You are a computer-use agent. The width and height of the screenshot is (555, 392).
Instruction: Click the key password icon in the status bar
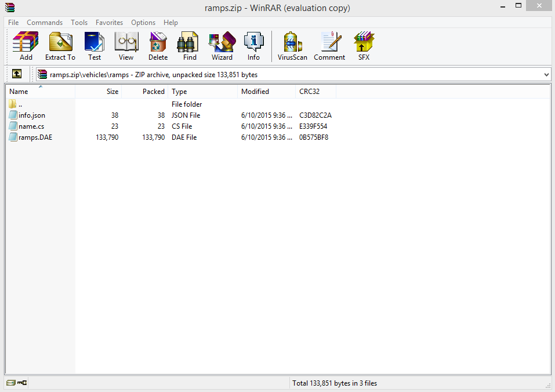click(22, 383)
